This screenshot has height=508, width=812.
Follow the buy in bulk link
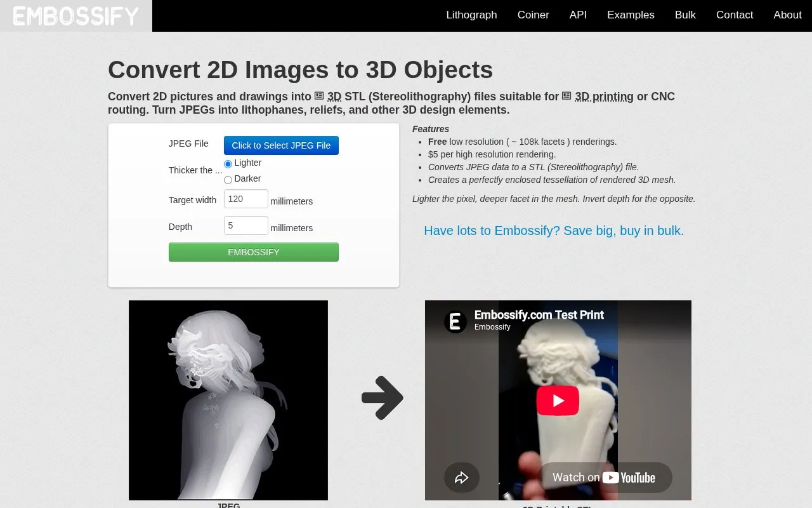tap(554, 231)
